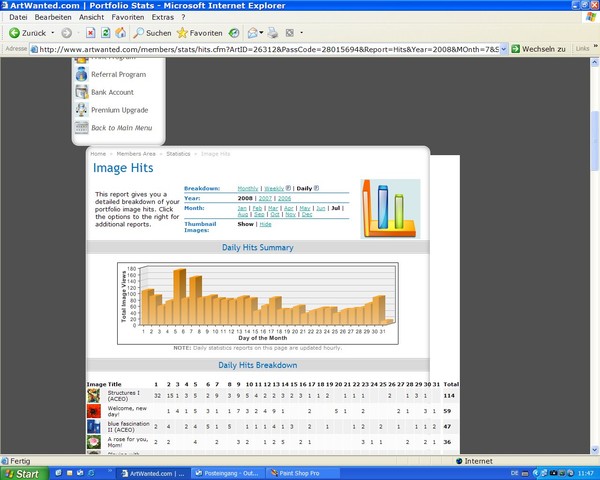Click the help icon next to Weekly

pyautogui.click(x=289, y=188)
